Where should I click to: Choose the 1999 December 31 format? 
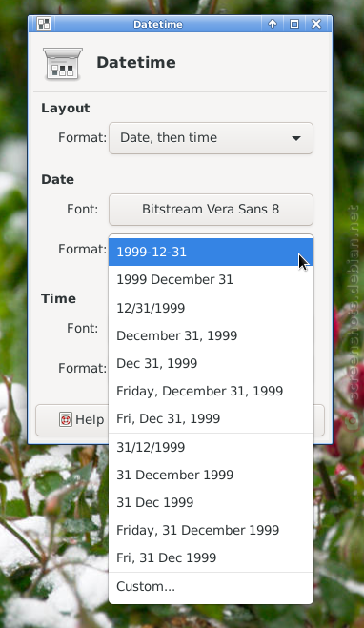[211, 279]
